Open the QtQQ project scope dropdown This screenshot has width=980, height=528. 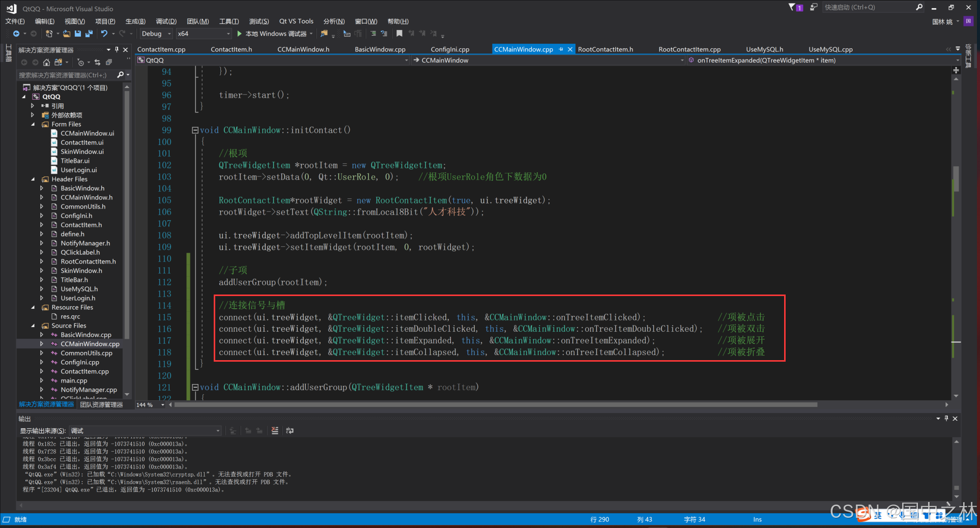pos(273,60)
